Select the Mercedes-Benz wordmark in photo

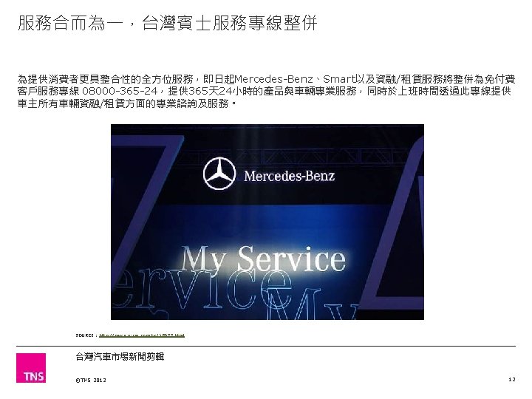point(289,176)
